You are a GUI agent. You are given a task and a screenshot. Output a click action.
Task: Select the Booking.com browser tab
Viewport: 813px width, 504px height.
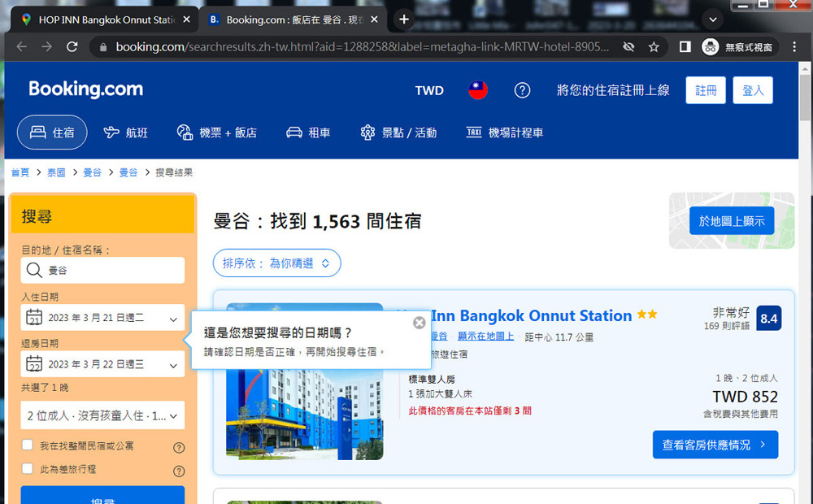(x=293, y=20)
